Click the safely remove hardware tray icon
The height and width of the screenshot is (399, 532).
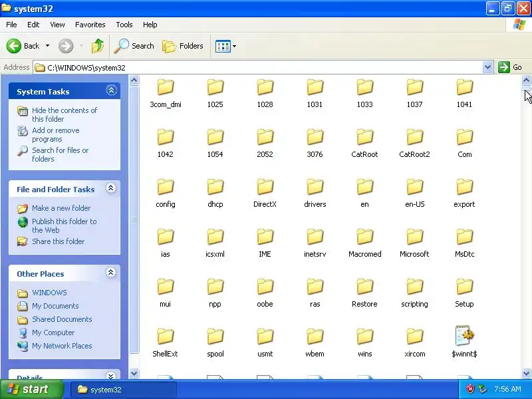(x=482, y=389)
